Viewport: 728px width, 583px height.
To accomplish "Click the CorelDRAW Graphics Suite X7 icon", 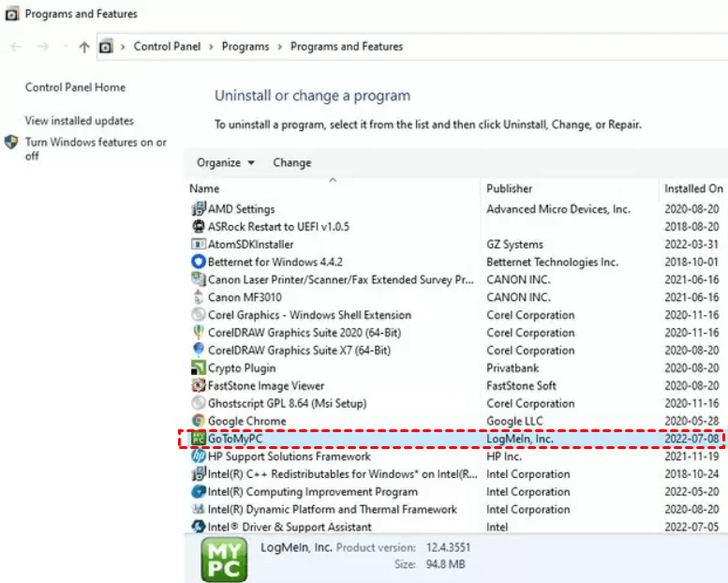I will coord(199,350).
